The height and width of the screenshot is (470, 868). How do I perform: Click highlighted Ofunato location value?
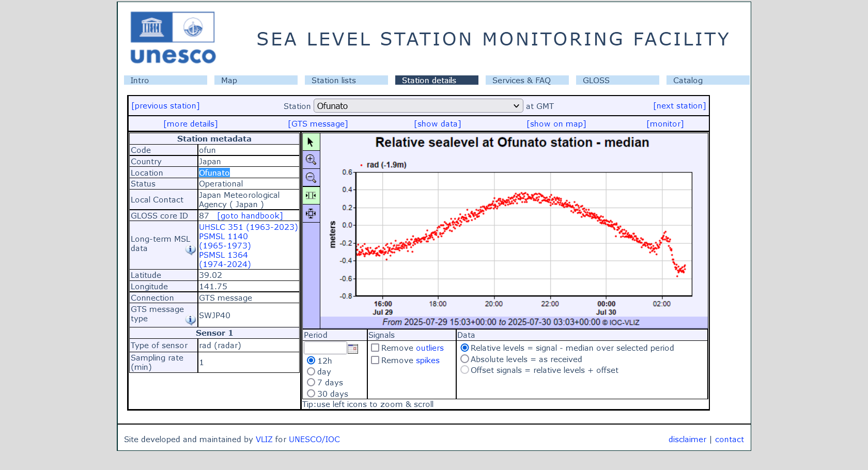[x=214, y=173]
